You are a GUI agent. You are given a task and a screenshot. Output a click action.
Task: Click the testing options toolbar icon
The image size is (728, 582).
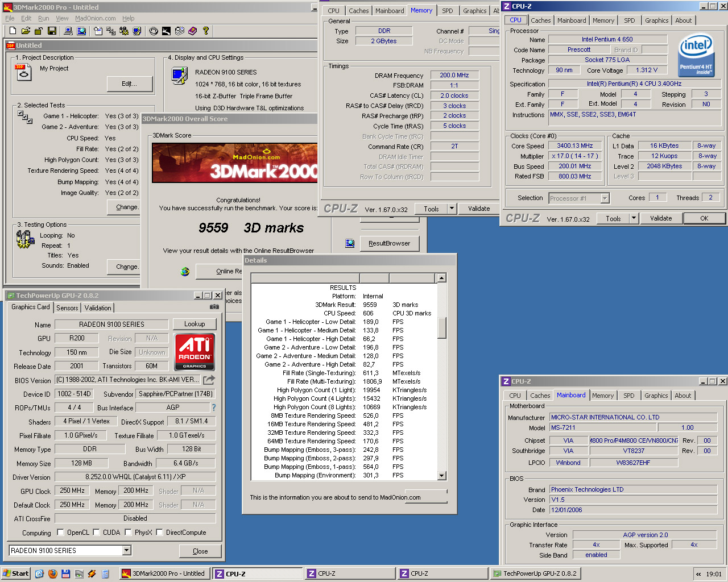pos(124,31)
